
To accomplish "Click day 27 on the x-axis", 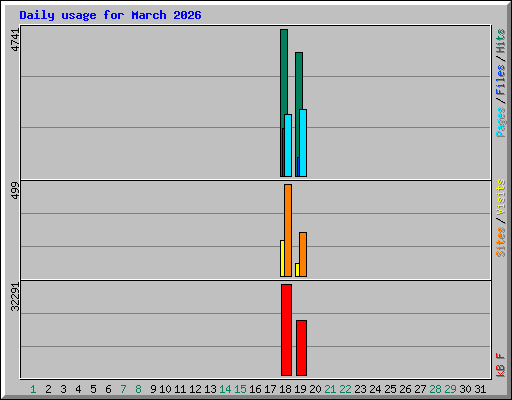I will [x=420, y=389].
